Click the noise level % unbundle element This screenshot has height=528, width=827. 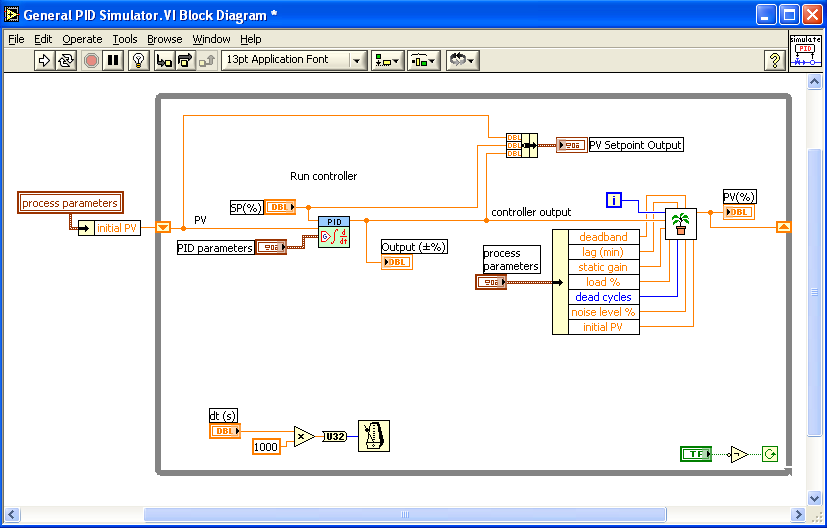coord(603,312)
